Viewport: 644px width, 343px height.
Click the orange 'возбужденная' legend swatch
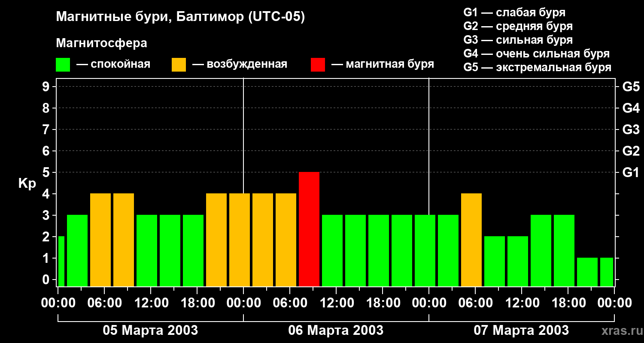[x=179, y=65]
